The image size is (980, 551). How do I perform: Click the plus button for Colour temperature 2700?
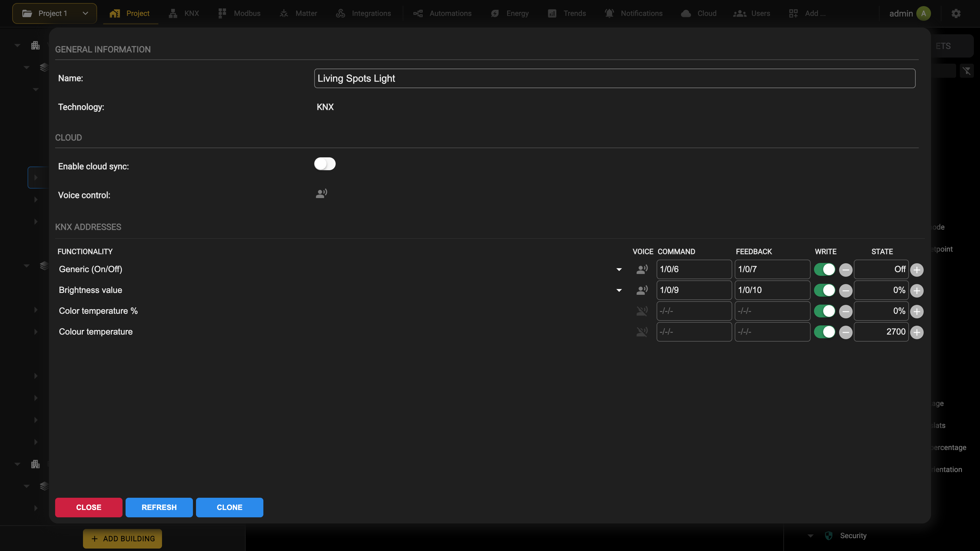point(917,332)
